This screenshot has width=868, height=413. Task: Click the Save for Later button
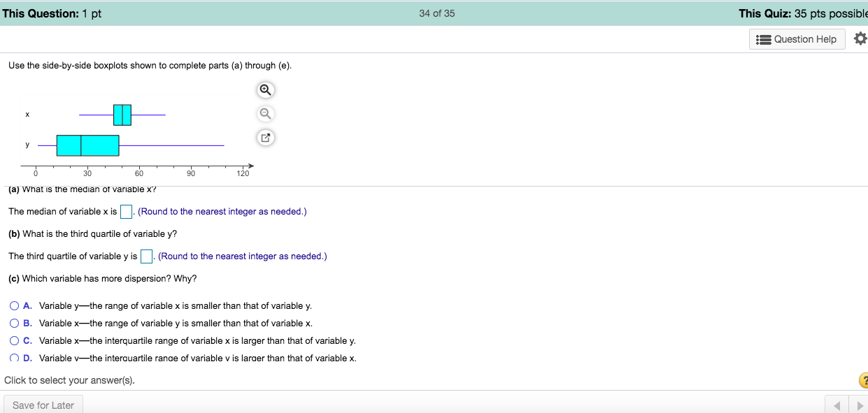click(x=43, y=405)
